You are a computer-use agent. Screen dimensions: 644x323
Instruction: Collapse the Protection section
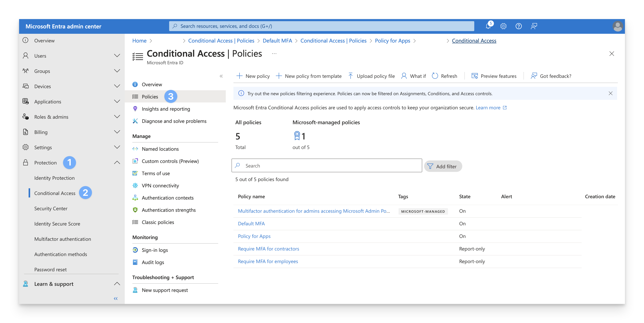click(117, 162)
